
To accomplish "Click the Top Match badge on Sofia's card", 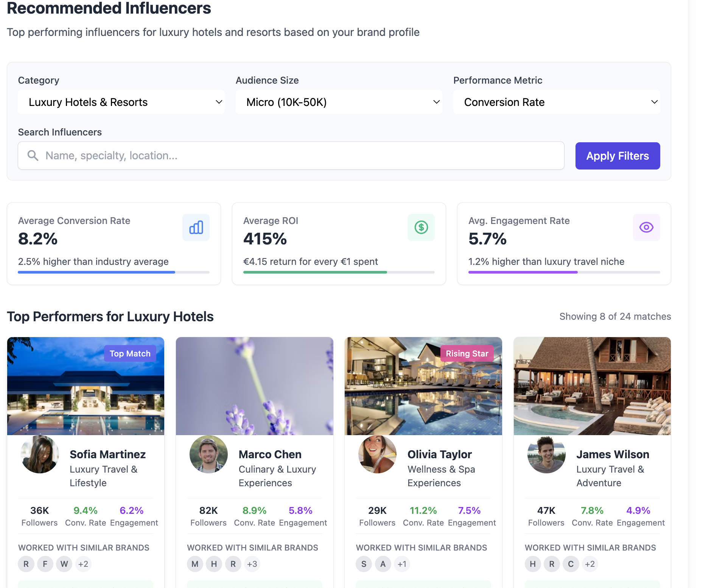I will (130, 353).
